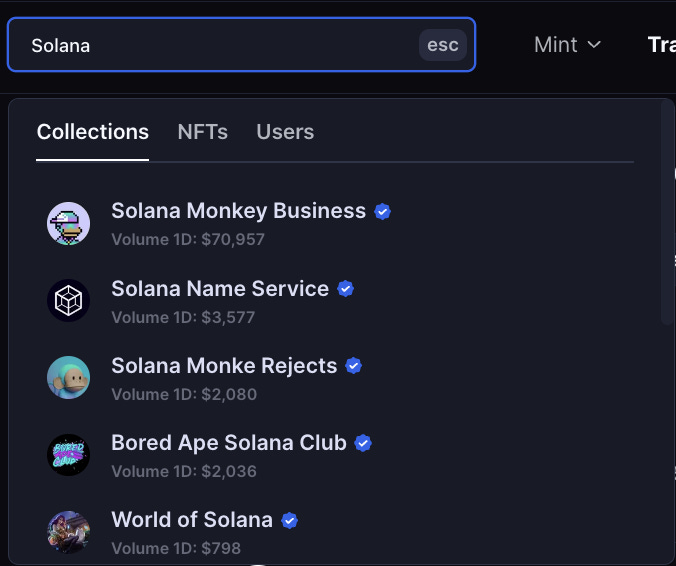Click verified badge beside Bored Ape Solana Club
Image resolution: width=676 pixels, height=566 pixels.
[363, 443]
